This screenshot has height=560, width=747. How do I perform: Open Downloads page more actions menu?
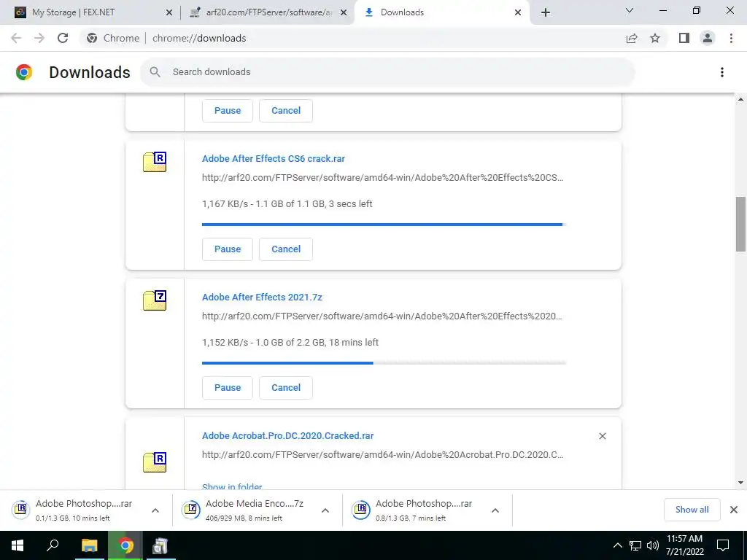click(722, 72)
